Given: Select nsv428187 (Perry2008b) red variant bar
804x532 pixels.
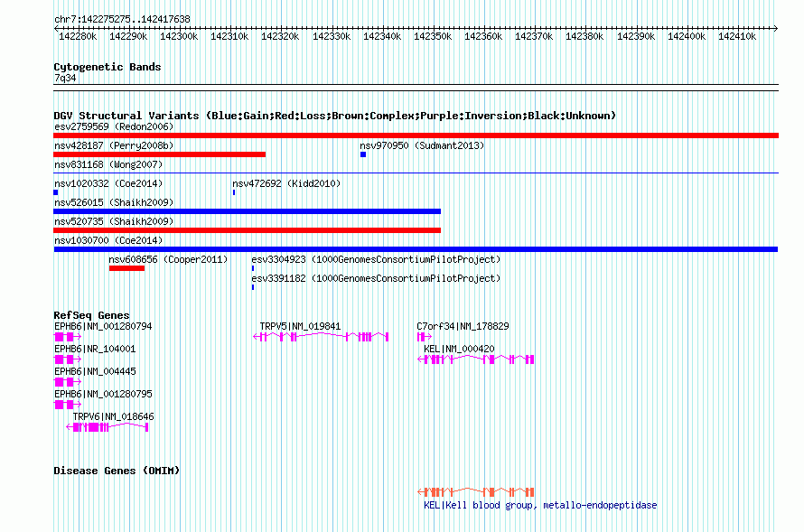Looking at the screenshot, I should click(160, 154).
